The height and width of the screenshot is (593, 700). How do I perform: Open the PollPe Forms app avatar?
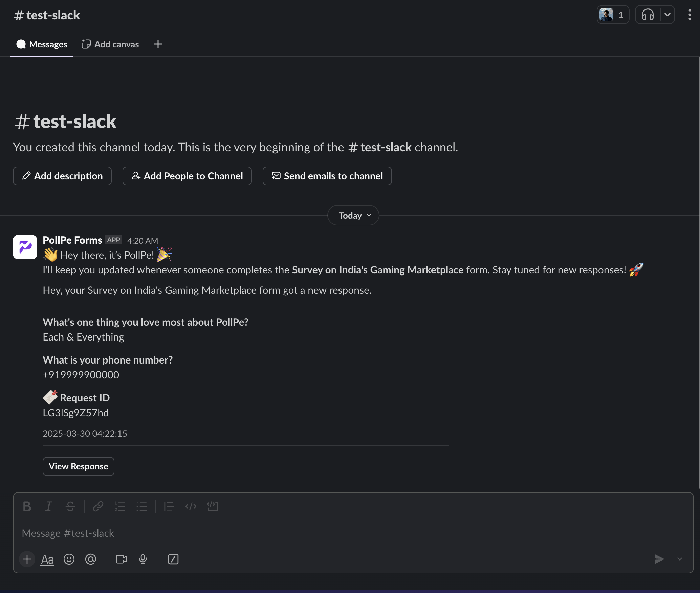(x=25, y=247)
